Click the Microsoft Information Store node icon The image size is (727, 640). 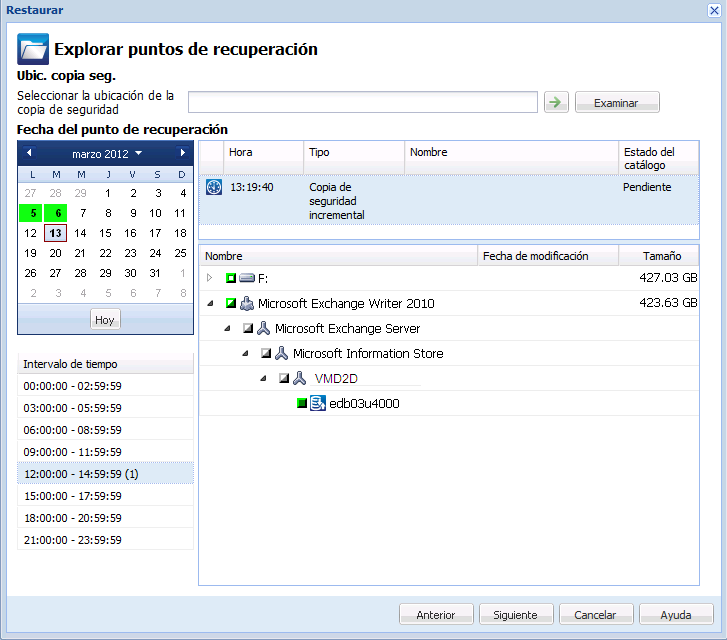coord(281,353)
